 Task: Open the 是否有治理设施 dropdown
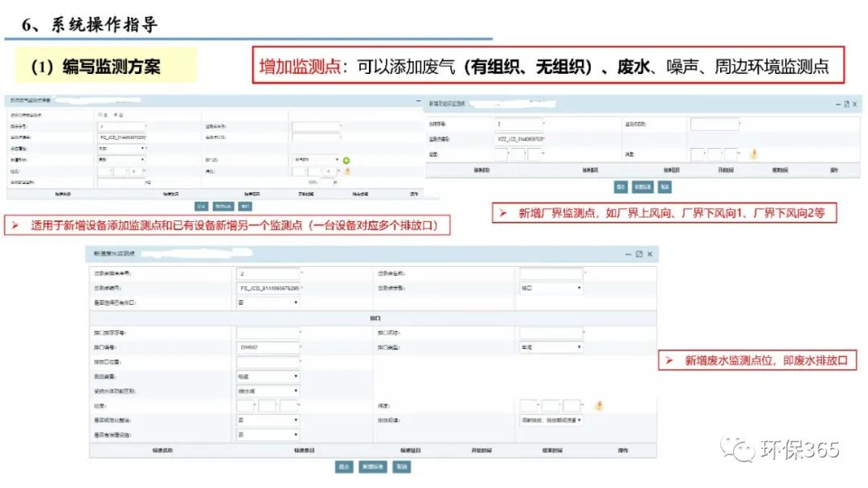pyautogui.click(x=268, y=434)
